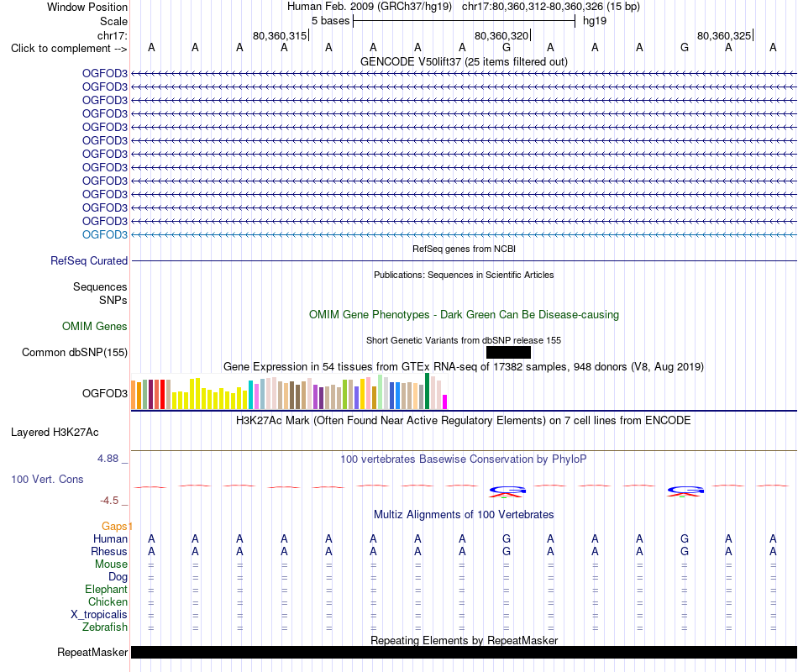Screen dimensions: 798x672
Task: Open the 'Common dbSNP(155)' track label
Action: tap(75, 352)
